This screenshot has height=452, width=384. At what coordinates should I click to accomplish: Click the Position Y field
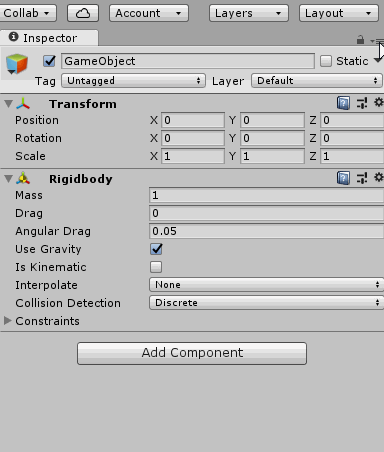[x=272, y=120]
